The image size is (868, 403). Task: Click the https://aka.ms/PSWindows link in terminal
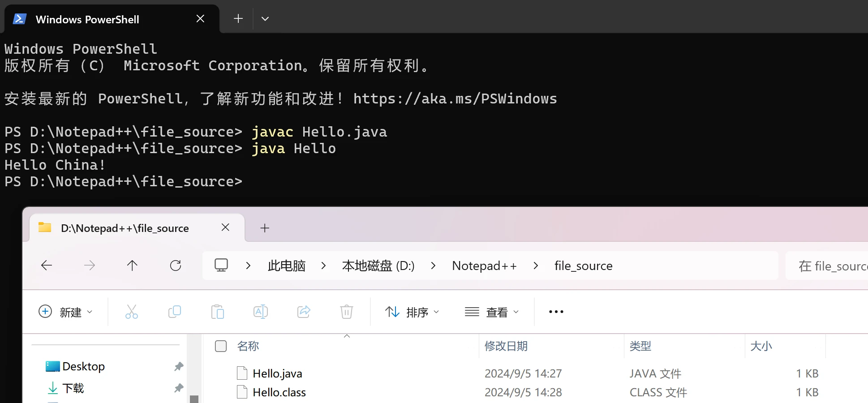pyautogui.click(x=455, y=99)
